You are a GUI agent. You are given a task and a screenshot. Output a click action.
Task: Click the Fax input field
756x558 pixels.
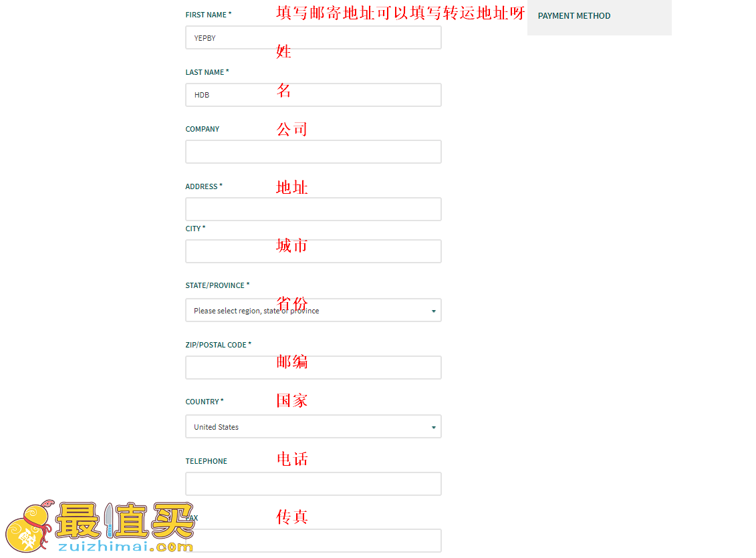pos(313,541)
